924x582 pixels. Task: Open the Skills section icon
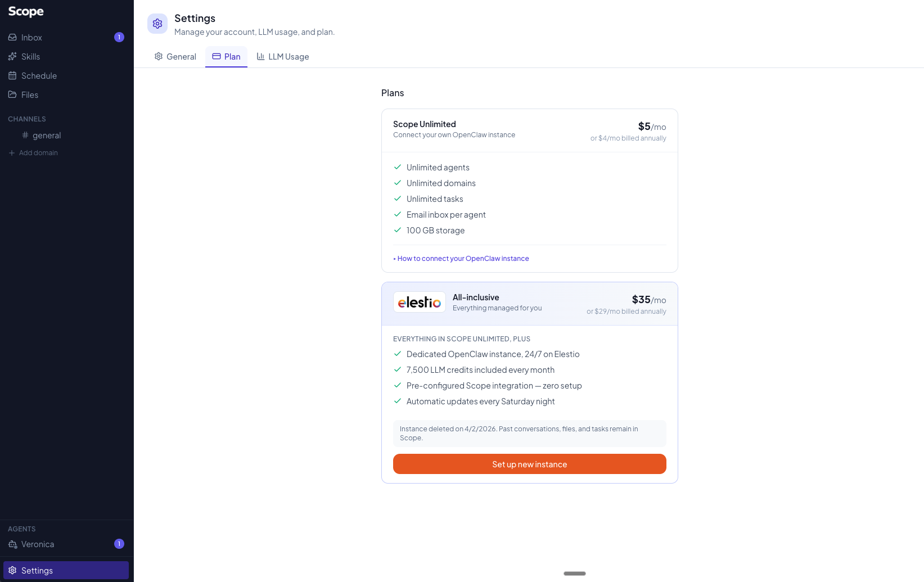(x=12, y=57)
